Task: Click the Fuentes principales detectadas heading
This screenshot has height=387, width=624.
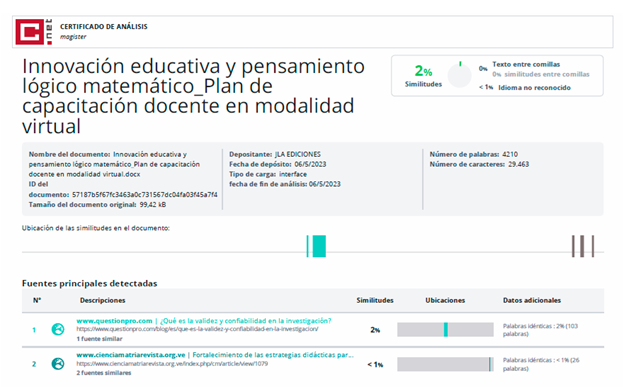Action: click(90, 283)
